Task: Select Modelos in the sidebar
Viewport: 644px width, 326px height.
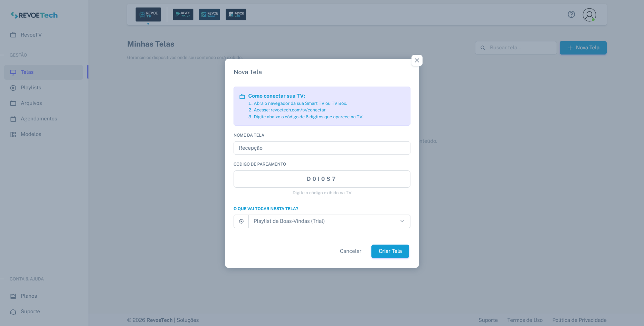Action: pos(31,134)
